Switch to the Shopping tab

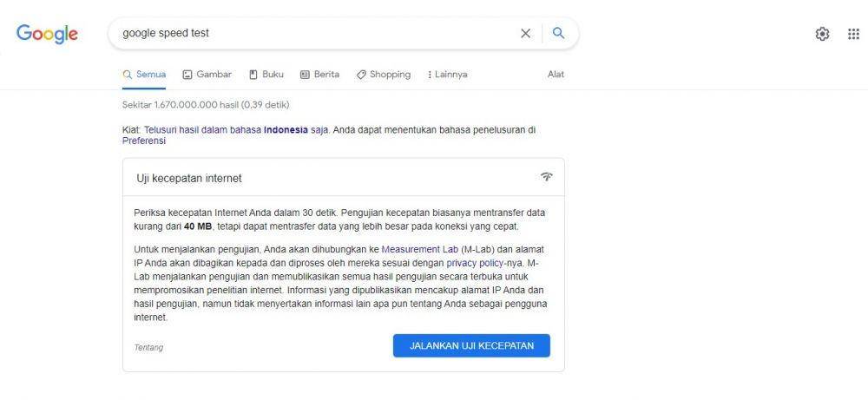pyautogui.click(x=384, y=74)
